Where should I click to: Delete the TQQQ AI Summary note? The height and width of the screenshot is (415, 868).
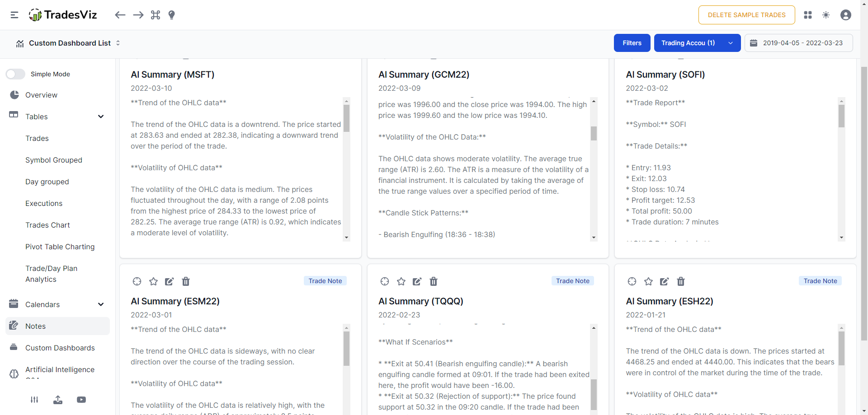click(434, 281)
